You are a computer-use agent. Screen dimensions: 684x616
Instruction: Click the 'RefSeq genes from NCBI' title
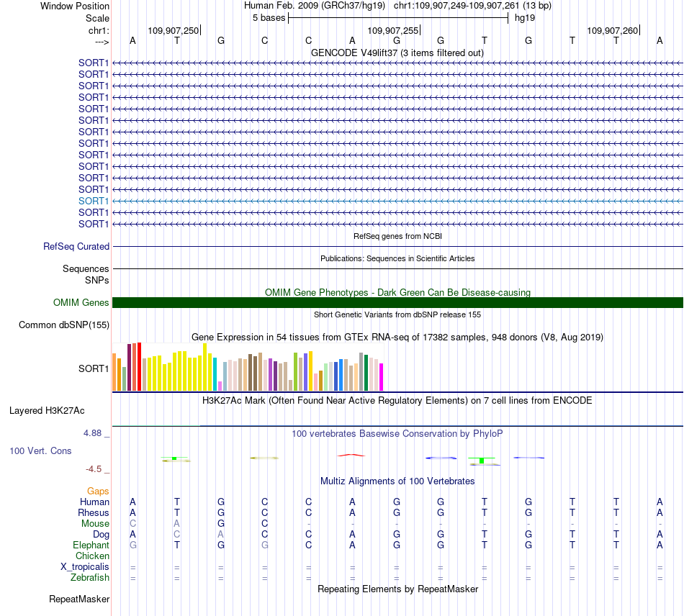click(397, 236)
